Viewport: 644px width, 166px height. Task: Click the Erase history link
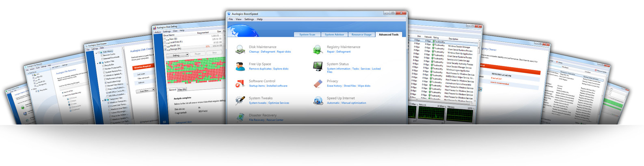pyautogui.click(x=334, y=86)
